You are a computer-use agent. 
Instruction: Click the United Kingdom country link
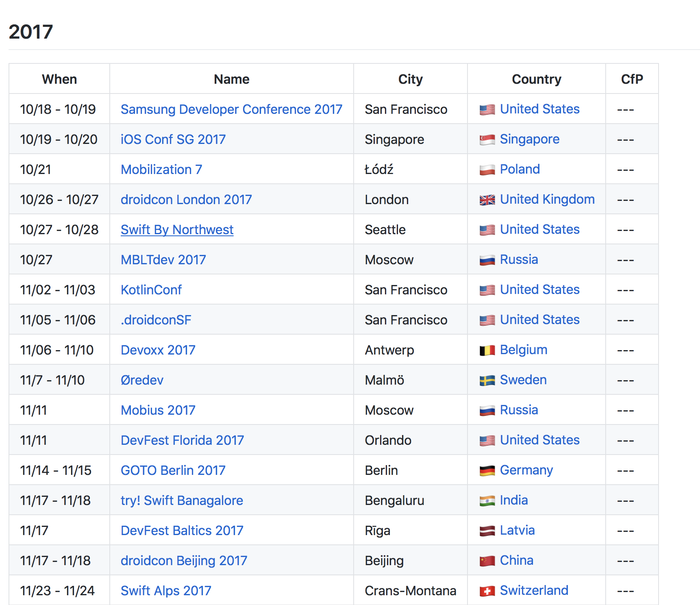click(x=547, y=199)
